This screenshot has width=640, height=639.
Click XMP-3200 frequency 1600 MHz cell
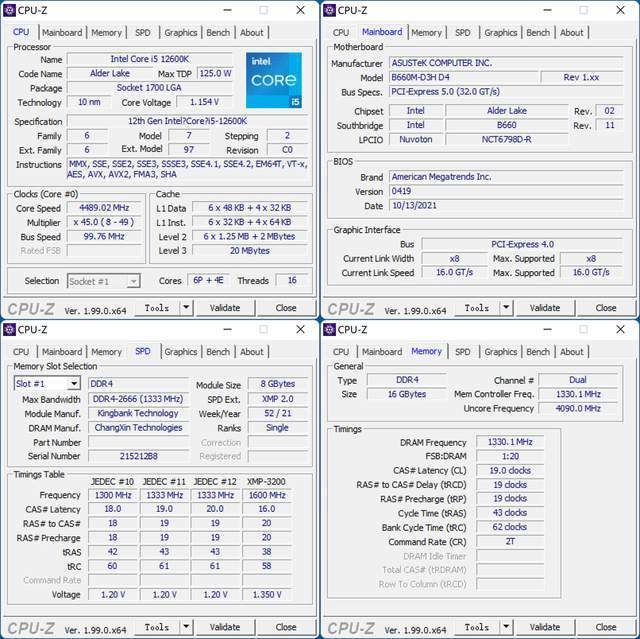(267, 495)
